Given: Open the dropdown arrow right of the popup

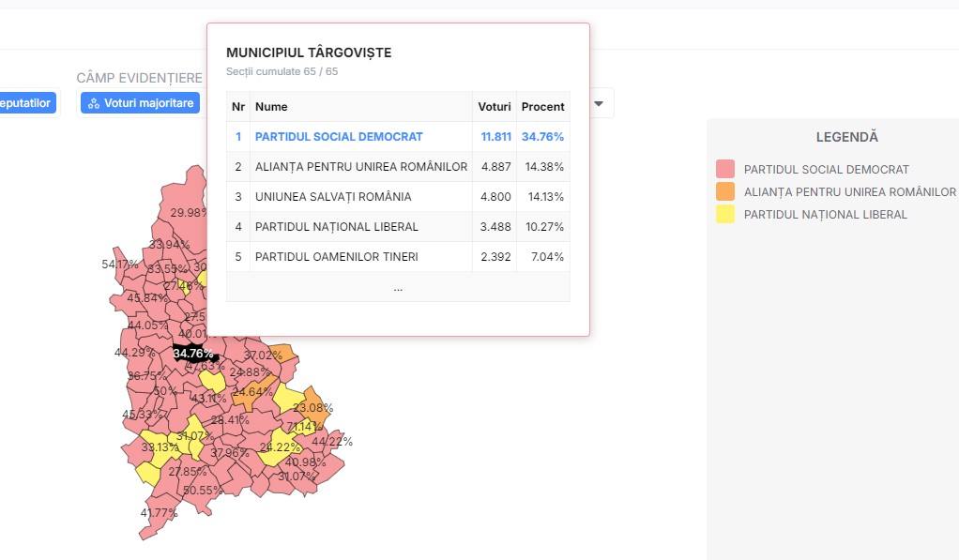Looking at the screenshot, I should [x=599, y=103].
